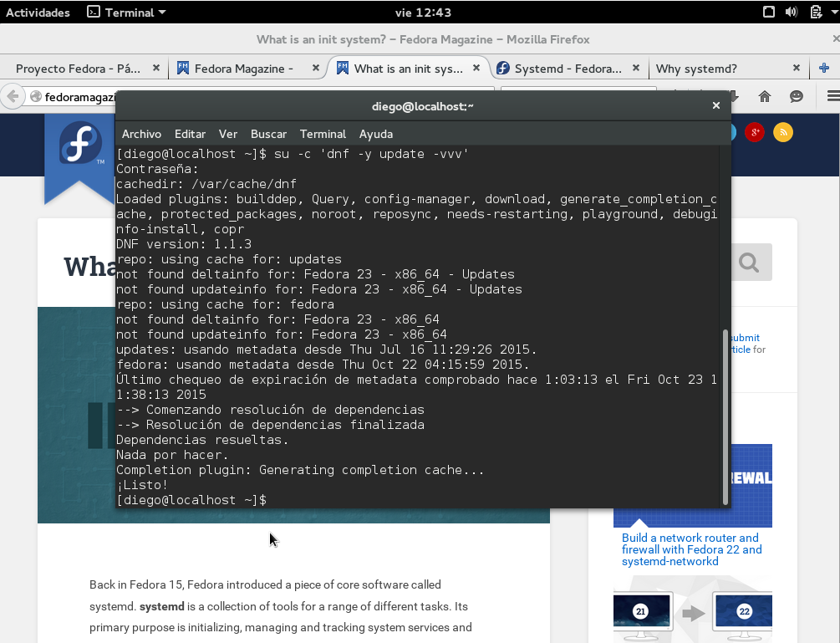Open the Build a network router article link
840x643 pixels.
pyautogui.click(x=691, y=549)
